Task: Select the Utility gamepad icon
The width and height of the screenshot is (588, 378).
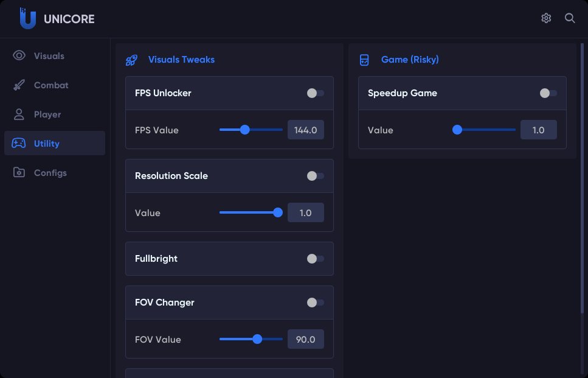Action: coord(19,143)
